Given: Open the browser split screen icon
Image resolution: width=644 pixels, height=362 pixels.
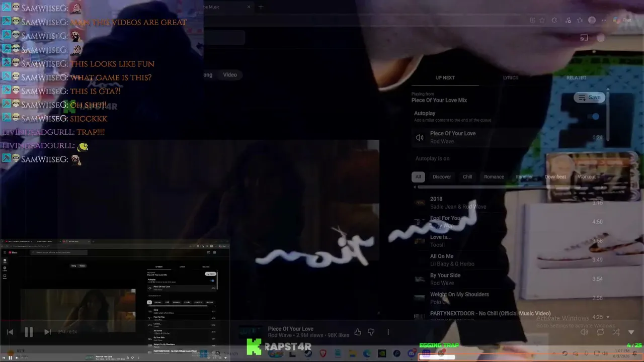Looking at the screenshot, I should pos(532,20).
